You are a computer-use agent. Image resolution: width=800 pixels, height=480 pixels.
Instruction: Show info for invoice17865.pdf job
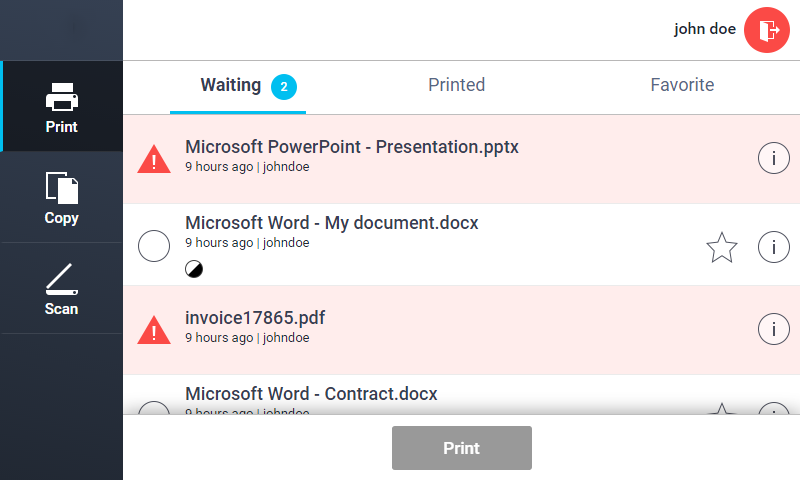773,328
